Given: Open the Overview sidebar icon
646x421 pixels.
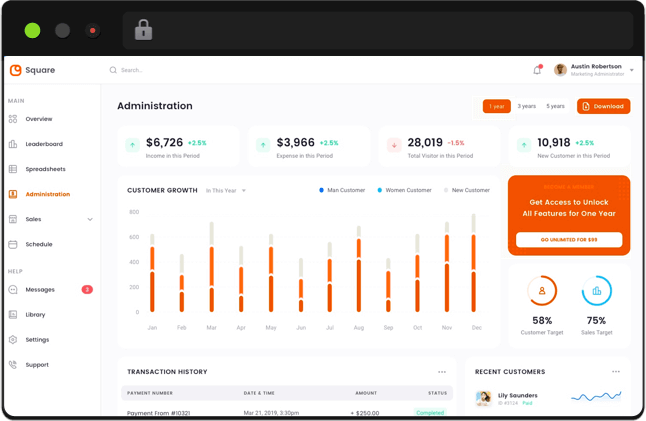Looking at the screenshot, I should (13, 119).
